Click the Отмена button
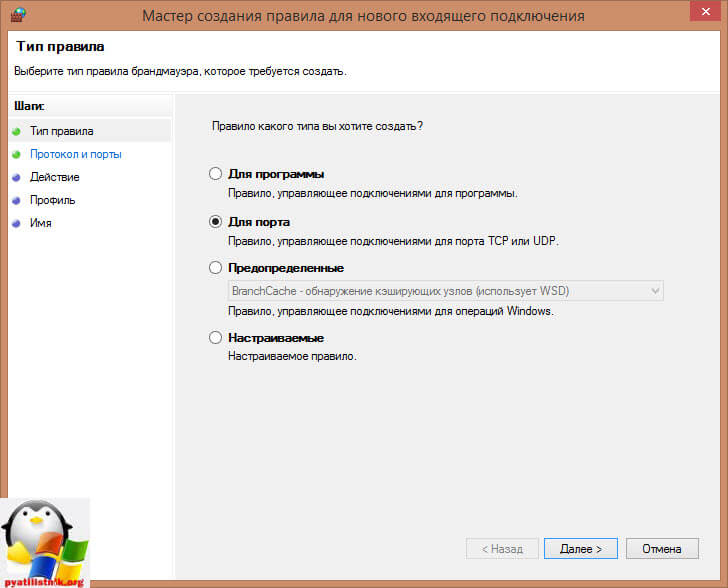Screen dimensions: 728x588 [x=661, y=548]
